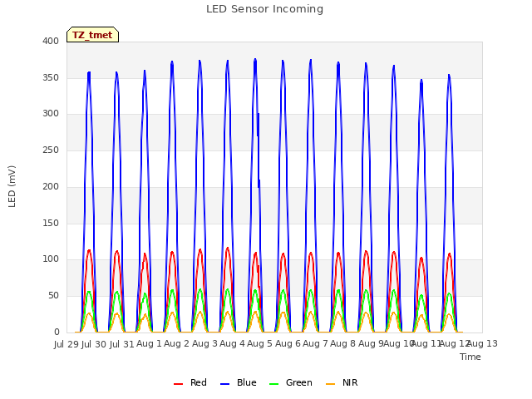The image size is (532, 399).
Task: Click the y-axis tick value 0
Action: pyautogui.click(x=57, y=332)
